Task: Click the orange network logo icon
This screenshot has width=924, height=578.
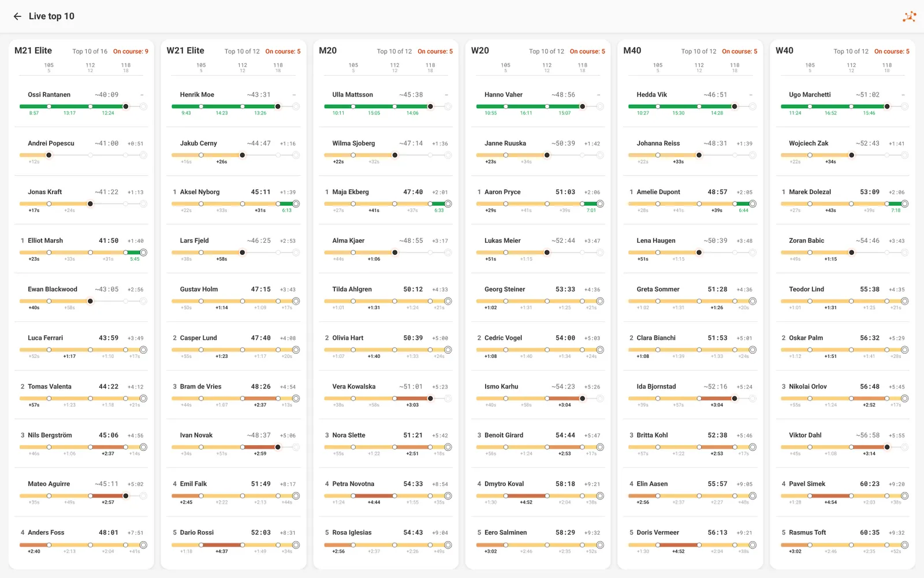Action: [x=909, y=16]
